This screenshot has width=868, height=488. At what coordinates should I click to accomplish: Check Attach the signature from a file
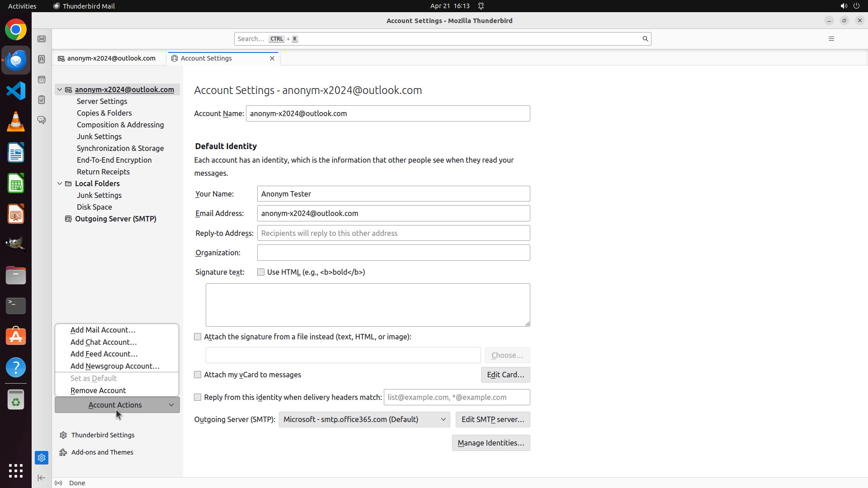click(198, 337)
